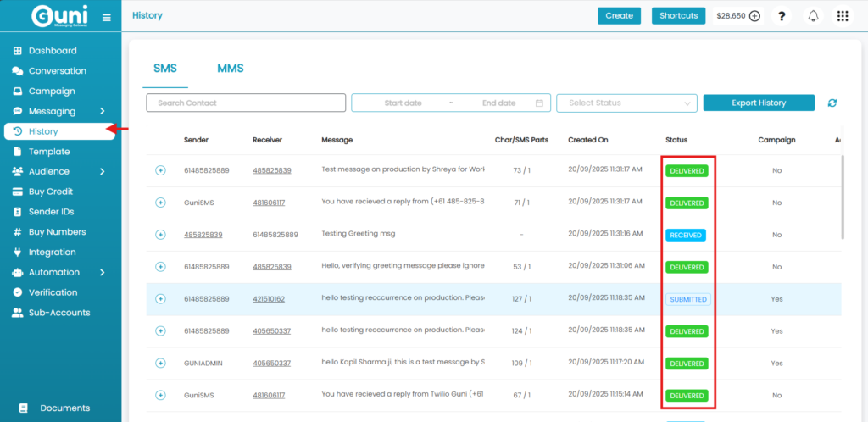868x422 pixels.
Task: Click the Create button in the header
Action: coord(619,16)
